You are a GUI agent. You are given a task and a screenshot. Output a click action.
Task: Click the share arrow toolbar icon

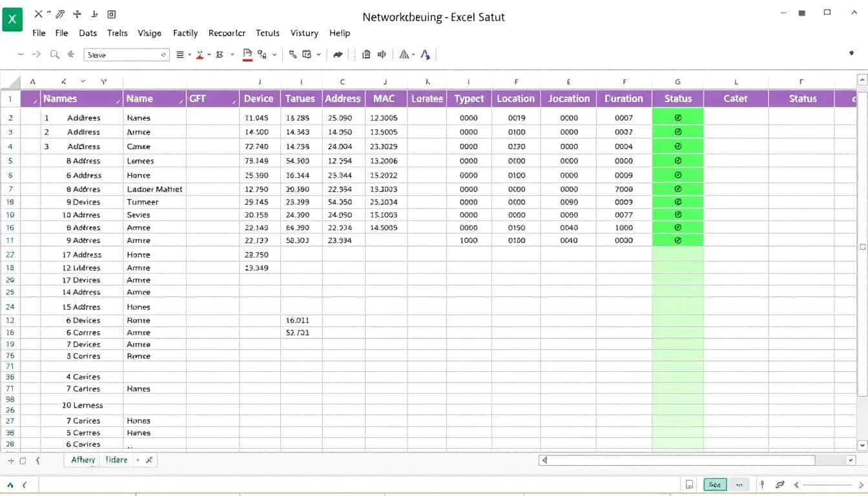(x=338, y=55)
